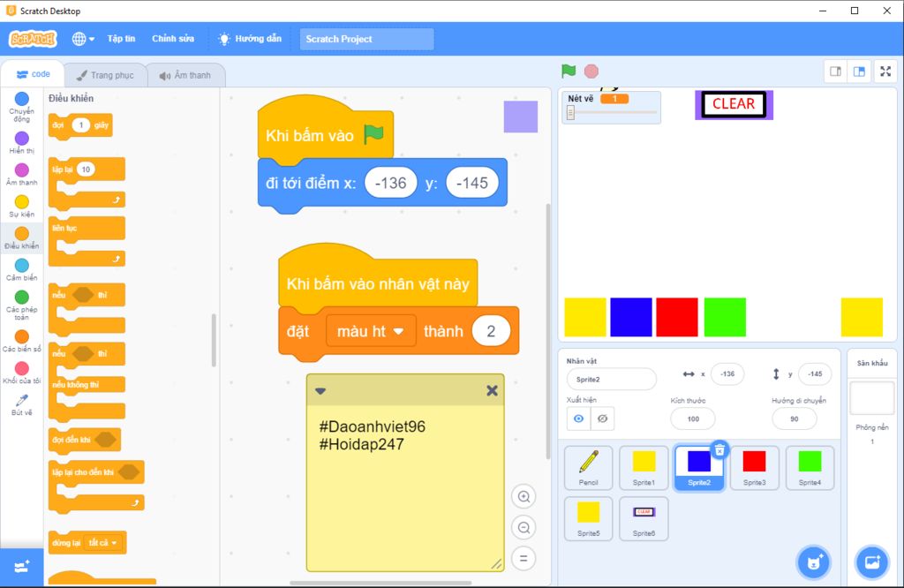
Task: Close the yellow comment note
Action: [492, 391]
